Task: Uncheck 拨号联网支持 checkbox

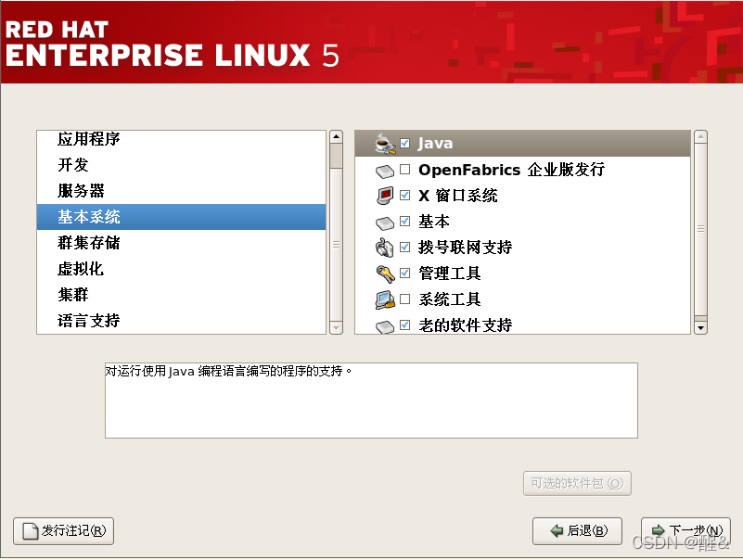Action: click(x=404, y=247)
